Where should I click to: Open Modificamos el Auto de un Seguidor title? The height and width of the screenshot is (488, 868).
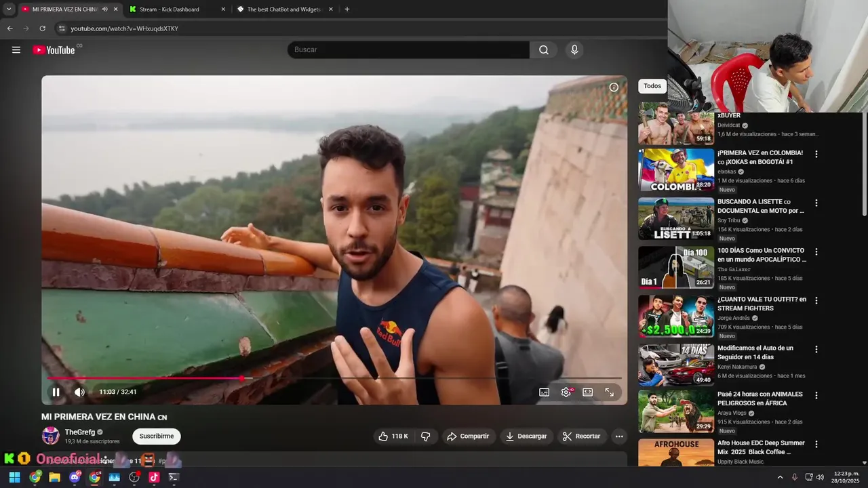[x=755, y=352]
